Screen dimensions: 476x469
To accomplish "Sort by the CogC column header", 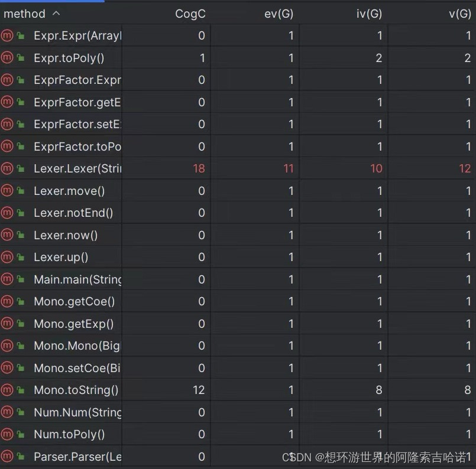I will tap(190, 14).
